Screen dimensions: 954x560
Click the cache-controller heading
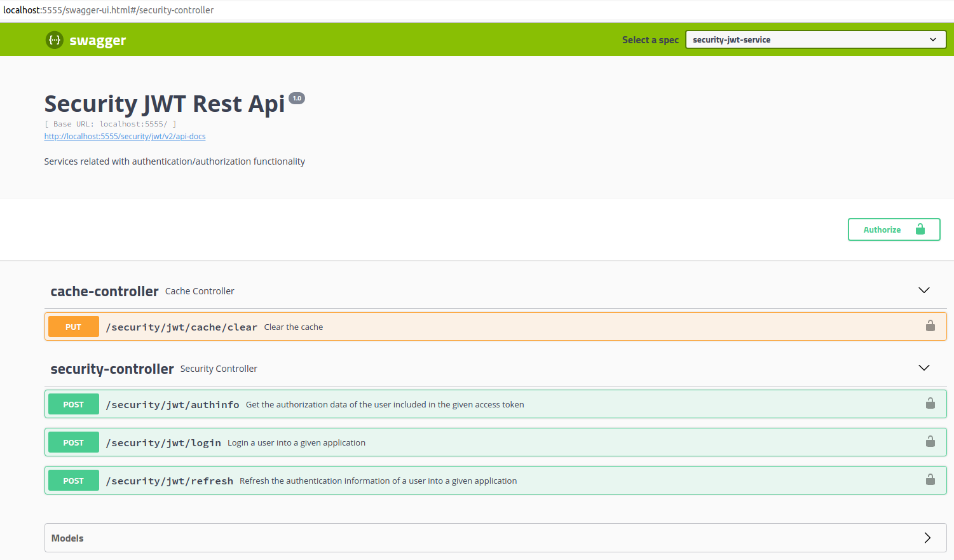(104, 292)
